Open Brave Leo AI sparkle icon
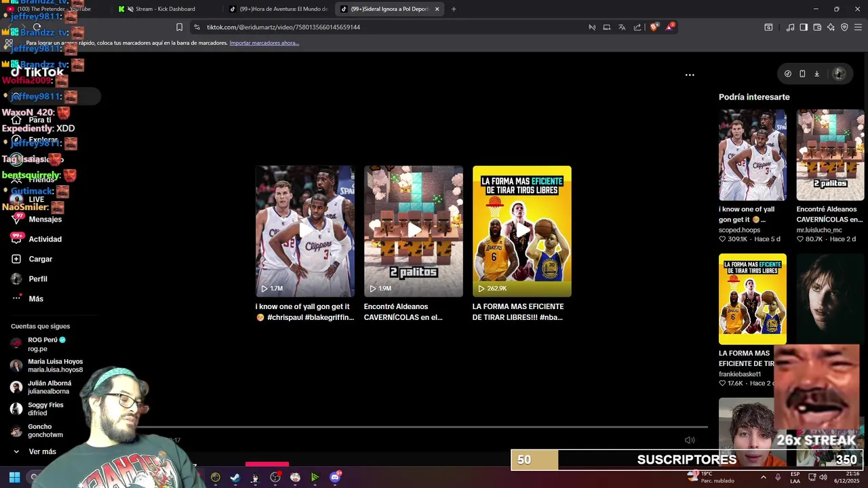Screen dimensions: 868x488 [x=831, y=27]
